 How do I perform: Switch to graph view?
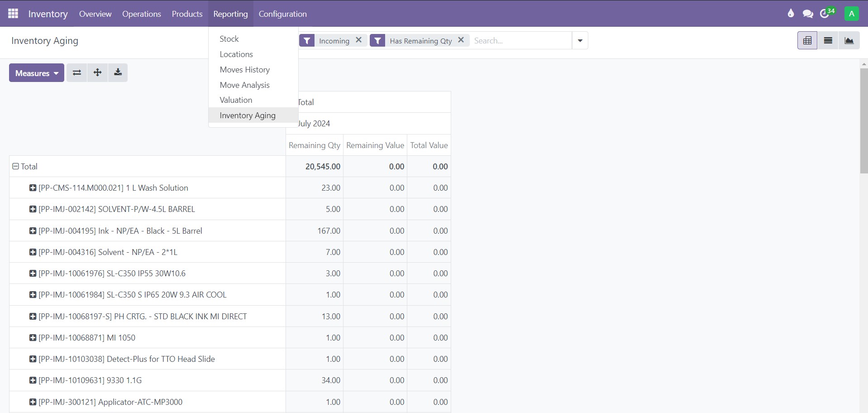(x=849, y=41)
